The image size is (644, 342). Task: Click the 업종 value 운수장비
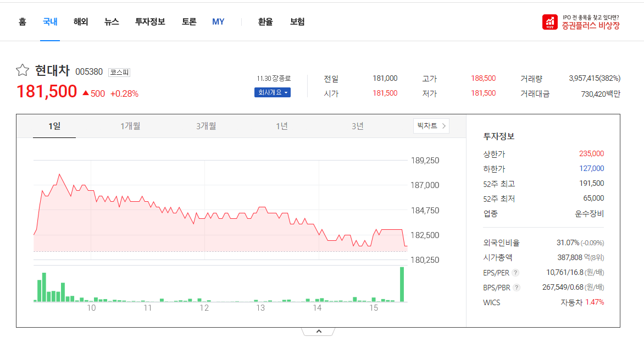click(590, 214)
